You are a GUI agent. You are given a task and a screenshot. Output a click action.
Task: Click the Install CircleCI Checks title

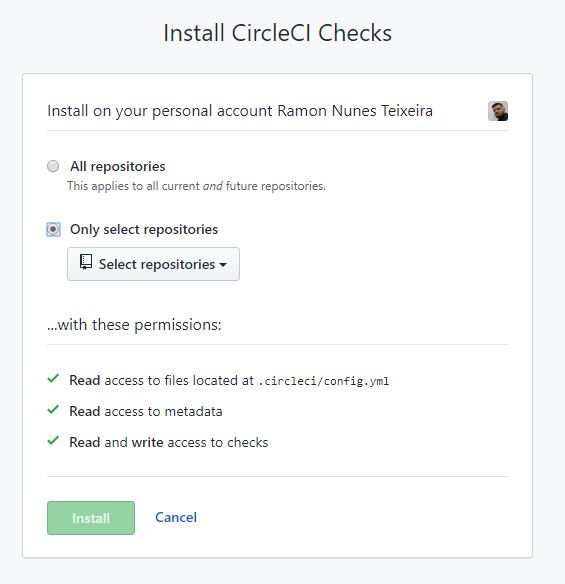pyautogui.click(x=277, y=33)
